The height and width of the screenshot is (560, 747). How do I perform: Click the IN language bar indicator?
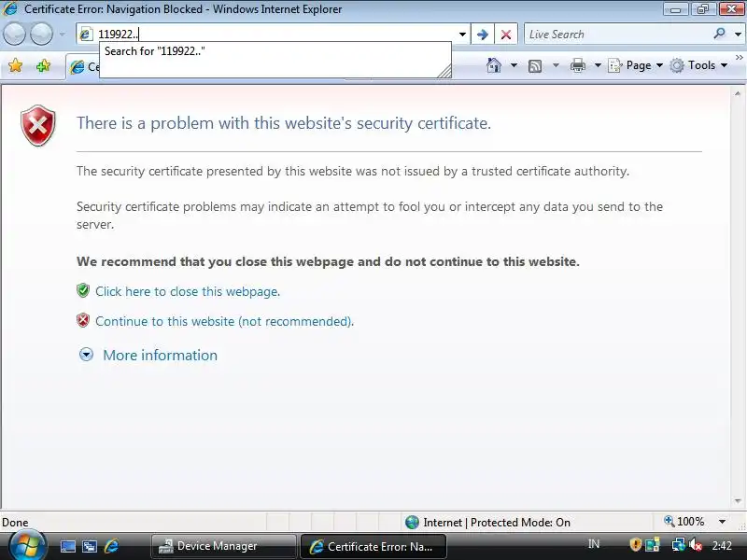pyautogui.click(x=594, y=544)
